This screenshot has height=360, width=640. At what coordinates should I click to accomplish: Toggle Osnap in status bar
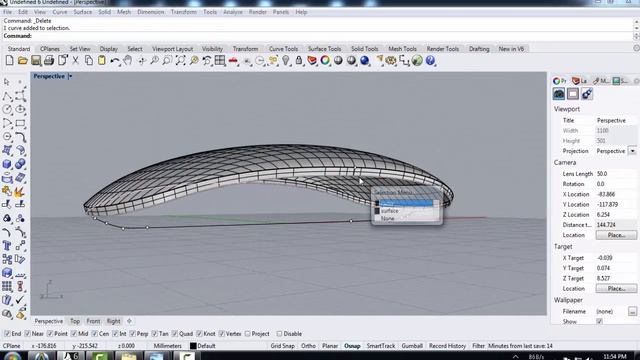(352, 346)
